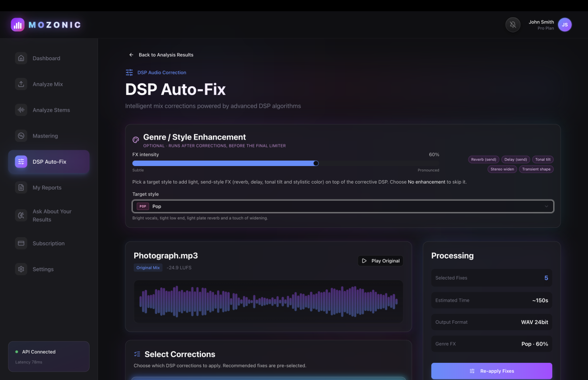Open the Subscription page
The width and height of the screenshot is (588, 380).
49,243
